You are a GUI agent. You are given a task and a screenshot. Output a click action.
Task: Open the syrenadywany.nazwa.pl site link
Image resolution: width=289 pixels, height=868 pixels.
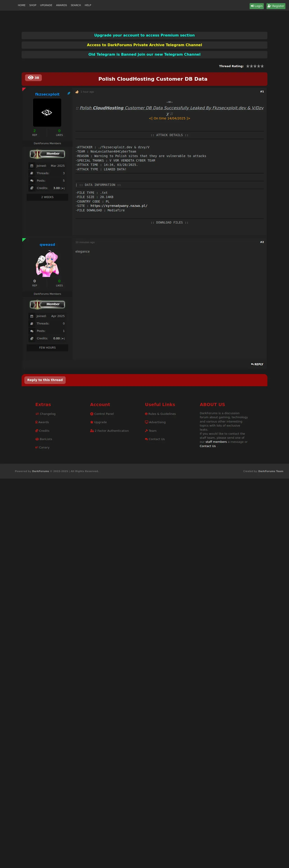pos(119,206)
